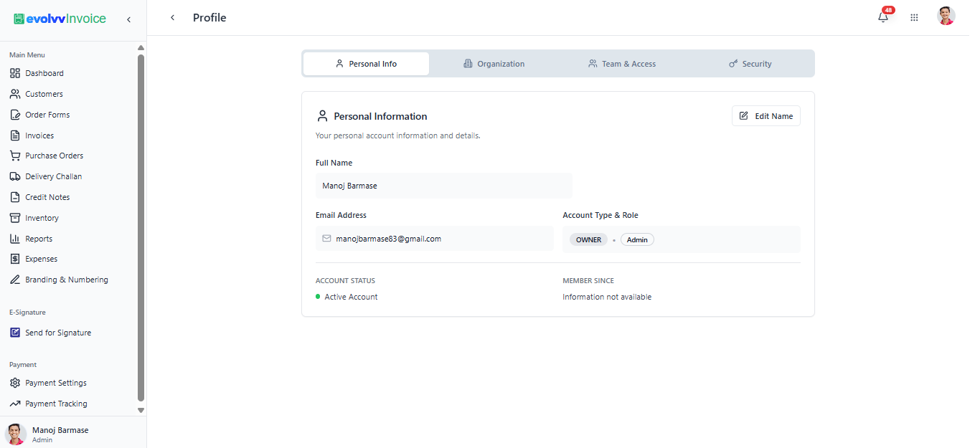Open Reports menu label
980x448 pixels.
pyautogui.click(x=39, y=239)
